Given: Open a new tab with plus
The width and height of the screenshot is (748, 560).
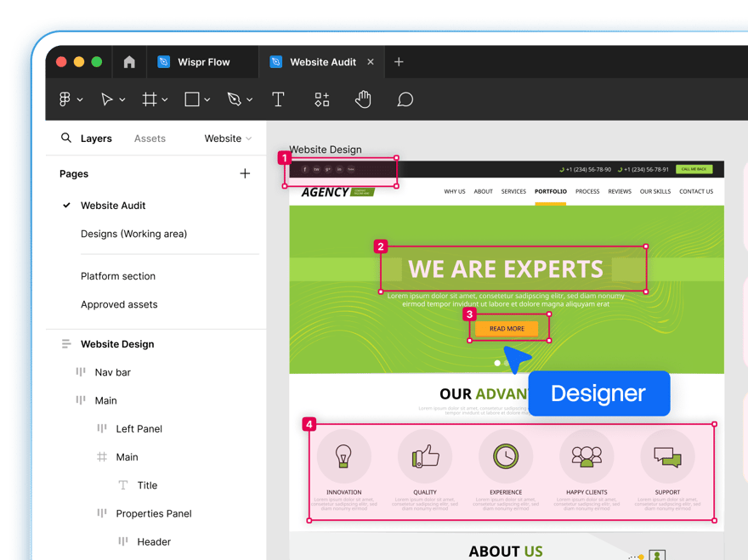Looking at the screenshot, I should (399, 62).
